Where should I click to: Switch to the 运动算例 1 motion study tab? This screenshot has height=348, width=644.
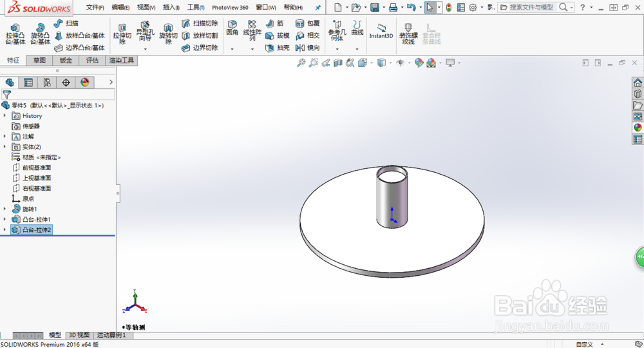pos(111,335)
